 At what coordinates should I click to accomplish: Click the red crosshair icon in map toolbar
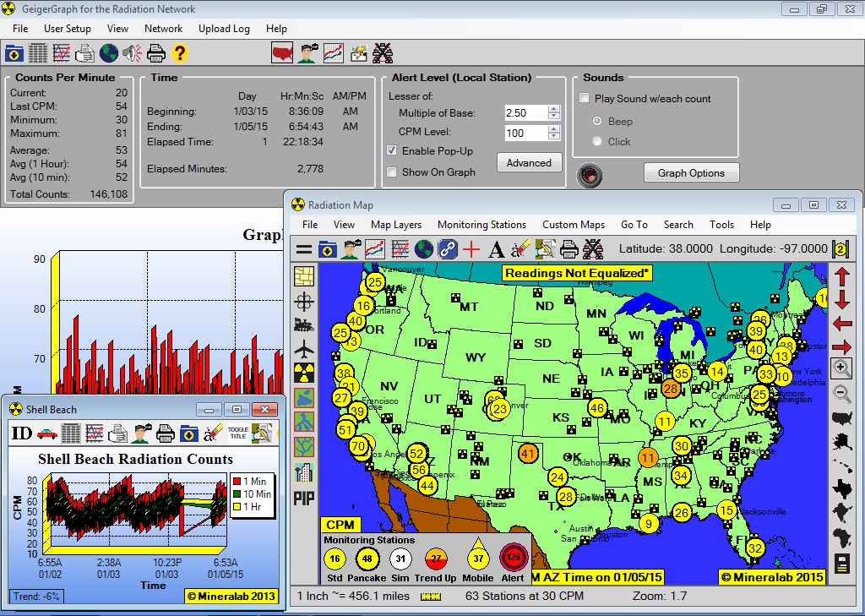471,249
